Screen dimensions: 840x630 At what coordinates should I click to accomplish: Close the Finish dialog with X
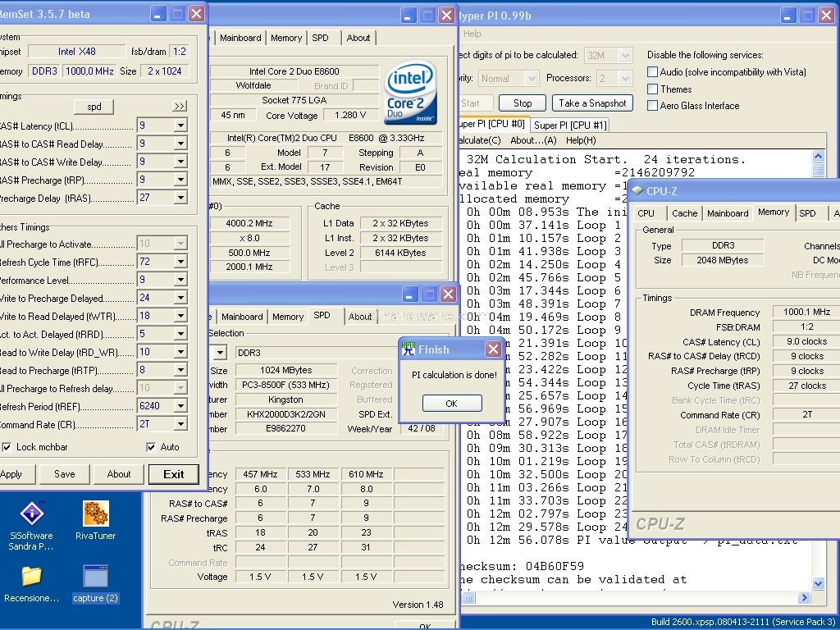[493, 349]
